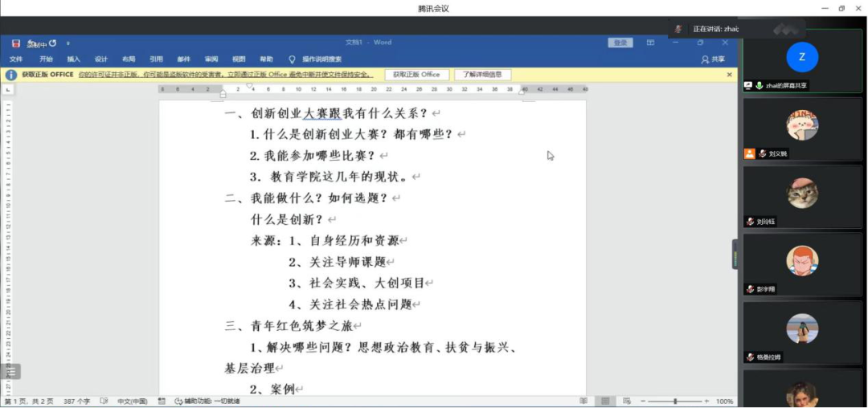Open the 插入 ribbon tab
This screenshot has height=408, width=868.
tap(74, 59)
